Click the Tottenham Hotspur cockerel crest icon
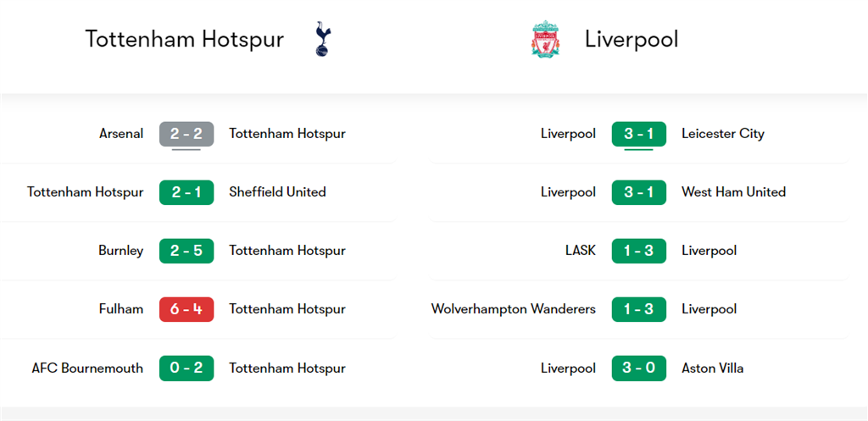 coord(321,39)
